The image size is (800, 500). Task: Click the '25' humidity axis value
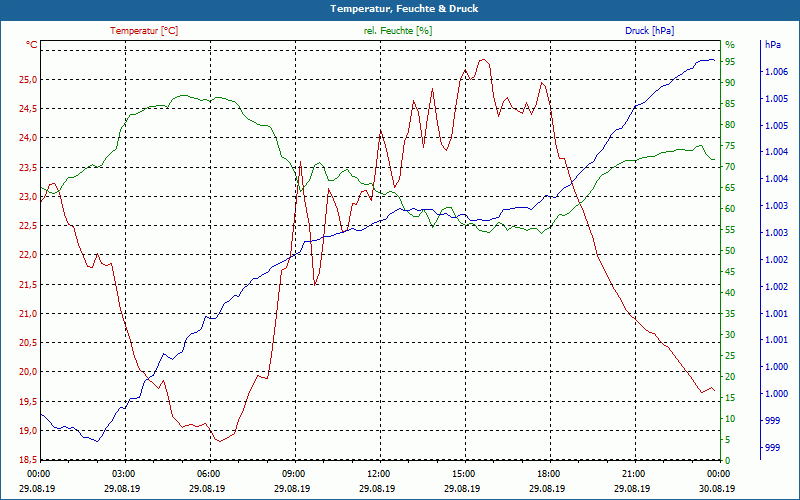point(730,356)
